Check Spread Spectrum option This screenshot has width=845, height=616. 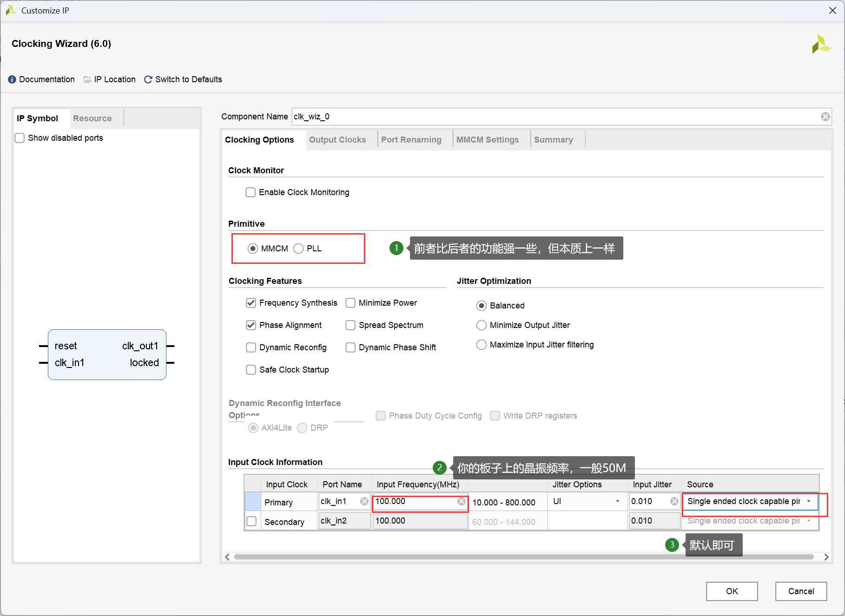click(350, 325)
